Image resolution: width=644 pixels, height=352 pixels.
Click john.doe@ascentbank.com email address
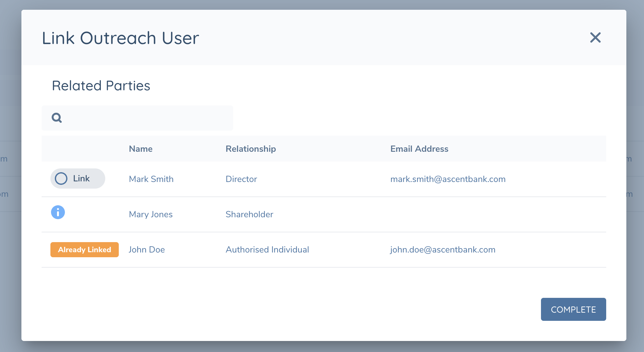point(443,249)
